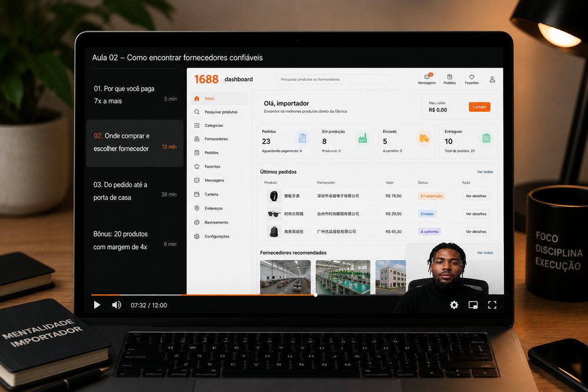
Task: Click the sunglasses product thumbnail
Action: click(x=274, y=214)
